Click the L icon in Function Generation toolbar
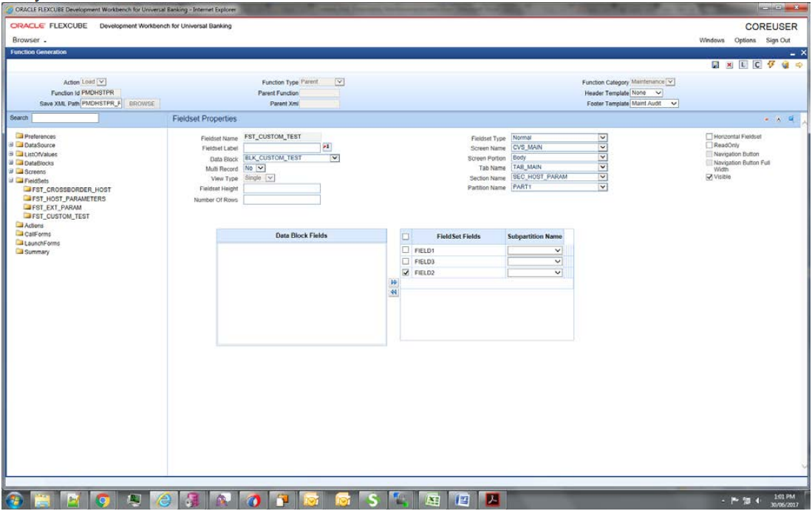The height and width of the screenshot is (511, 812). pyautogui.click(x=743, y=65)
